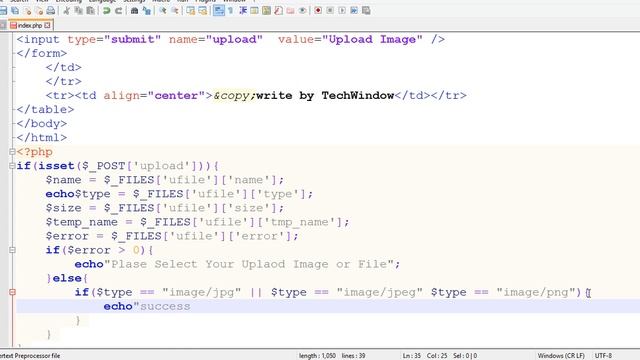The image size is (640, 360).
Task: Click the Playback macro icon
Action: click(x=342, y=11)
